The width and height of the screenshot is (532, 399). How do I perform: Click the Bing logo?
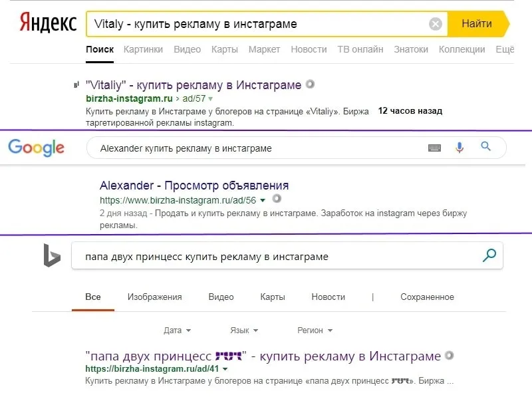[x=52, y=255]
